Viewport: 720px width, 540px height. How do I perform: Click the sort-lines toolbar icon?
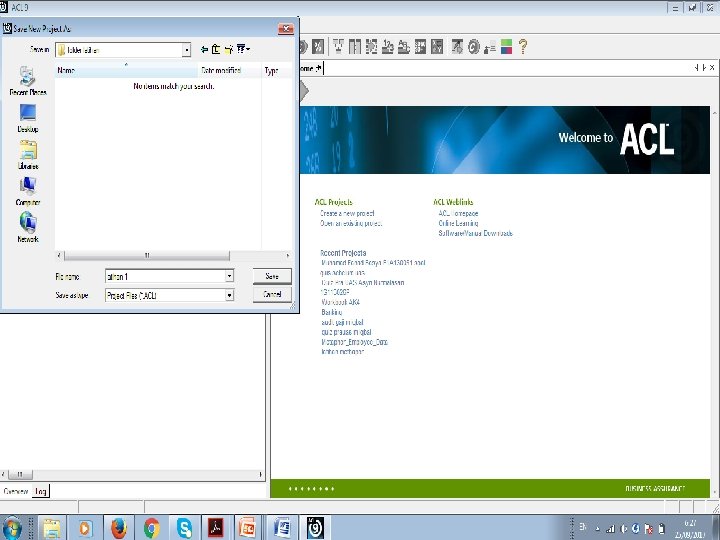tap(490, 46)
